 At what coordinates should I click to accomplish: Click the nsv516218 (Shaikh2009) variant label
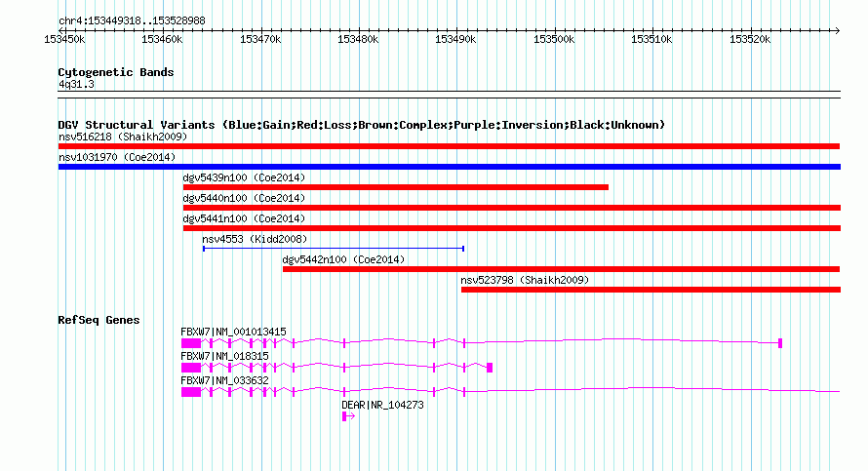123,137
